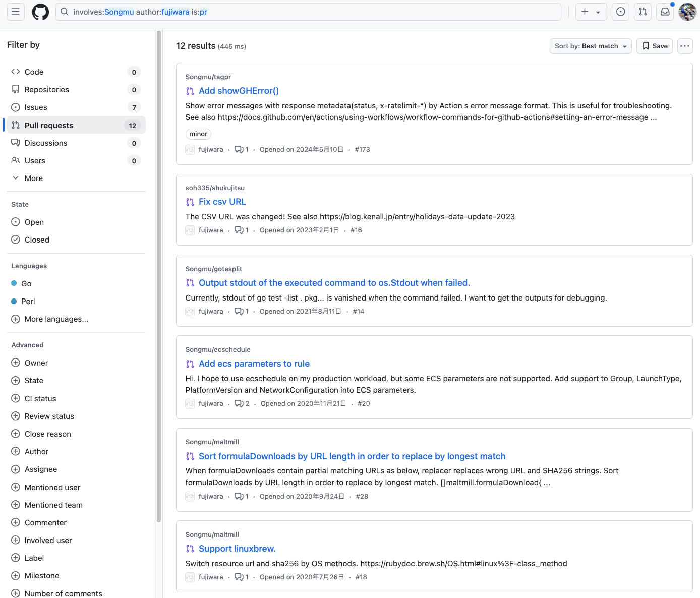Viewport: 700px width, 598px height.
Task: Open the Pull requests icon in header
Action: pos(643,12)
